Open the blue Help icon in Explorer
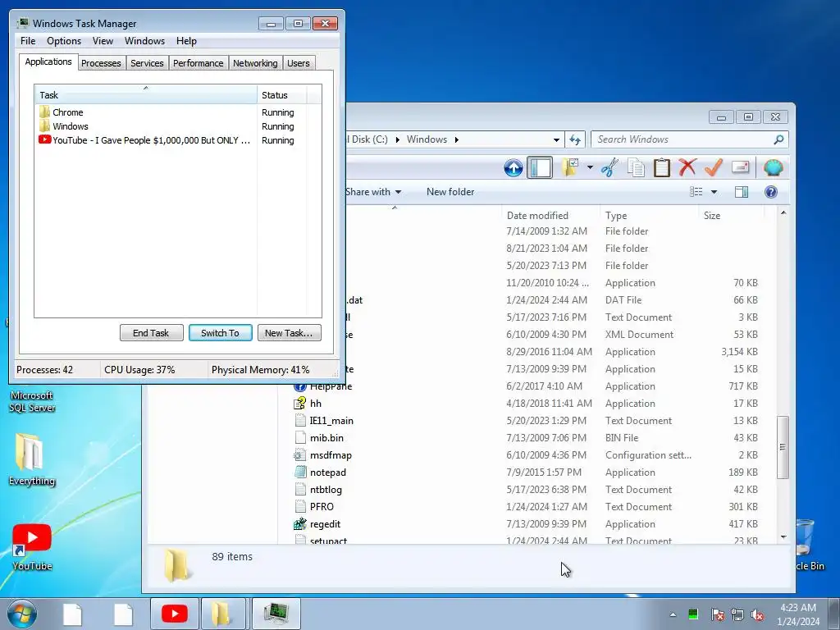The width and height of the screenshot is (840, 630). click(x=771, y=192)
